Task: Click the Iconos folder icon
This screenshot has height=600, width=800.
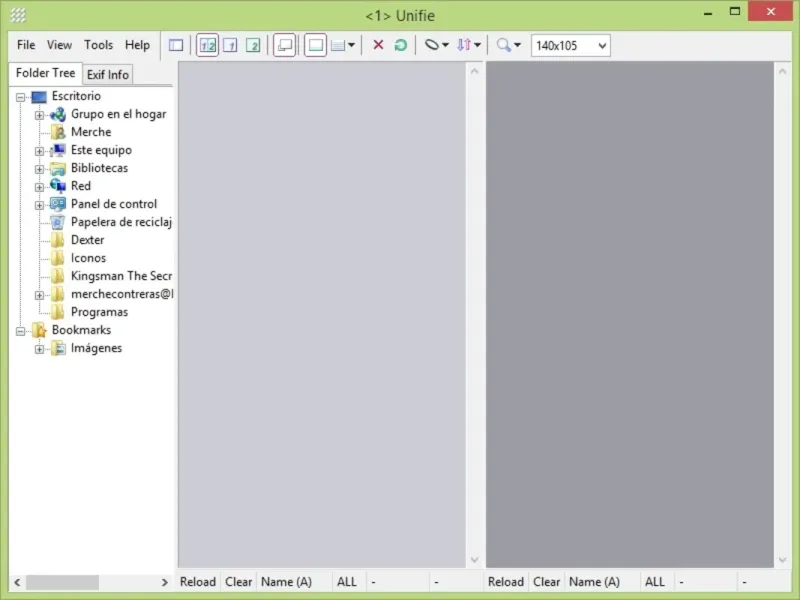Action: [x=58, y=258]
